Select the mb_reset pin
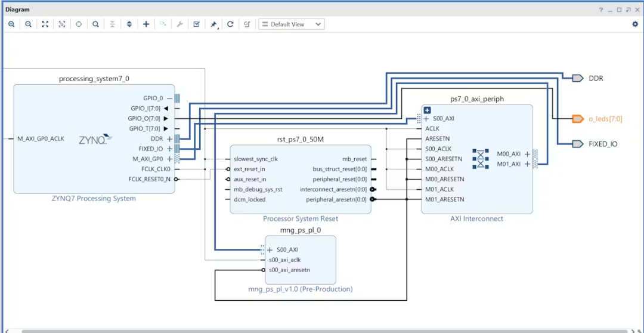 pos(354,159)
